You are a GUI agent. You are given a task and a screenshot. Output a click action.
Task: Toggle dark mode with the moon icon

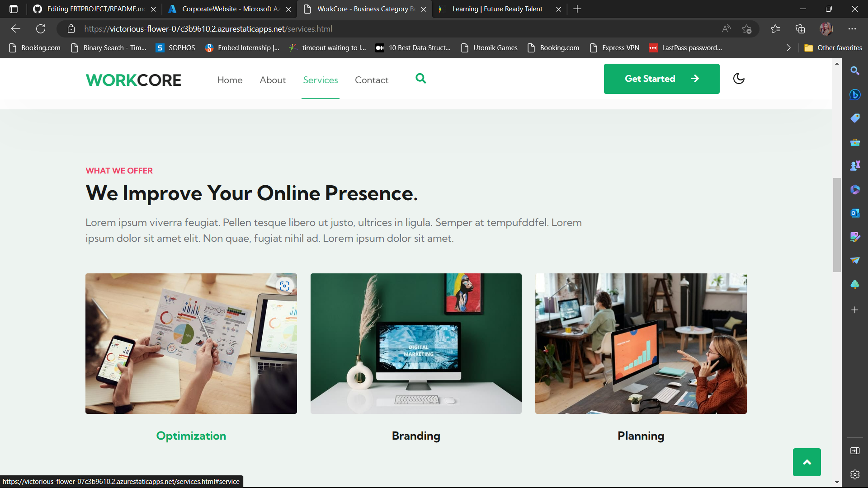point(738,79)
